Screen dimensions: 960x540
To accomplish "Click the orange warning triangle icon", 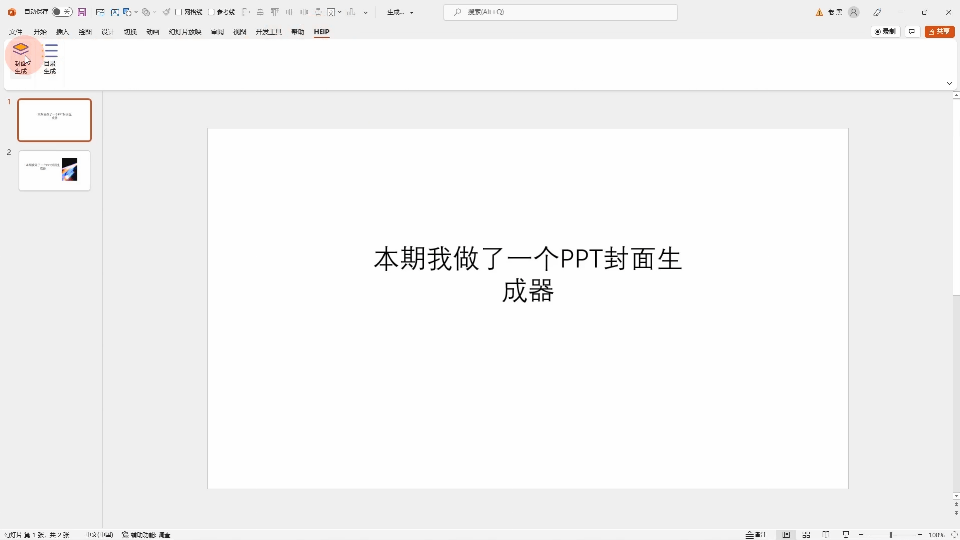I will tap(819, 12).
